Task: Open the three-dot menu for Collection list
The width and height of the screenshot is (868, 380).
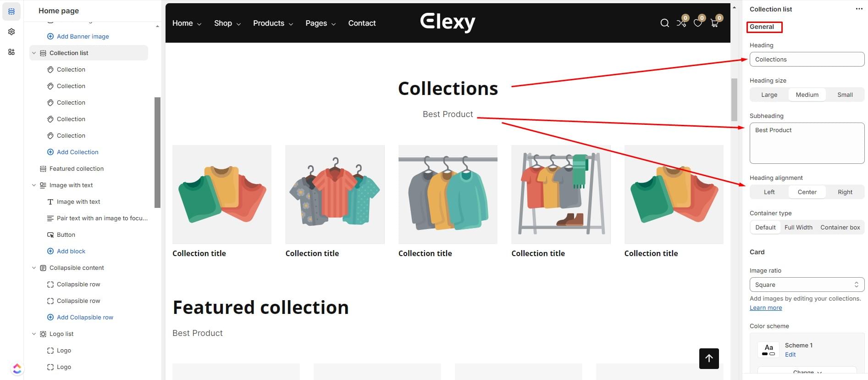Action: (859, 9)
